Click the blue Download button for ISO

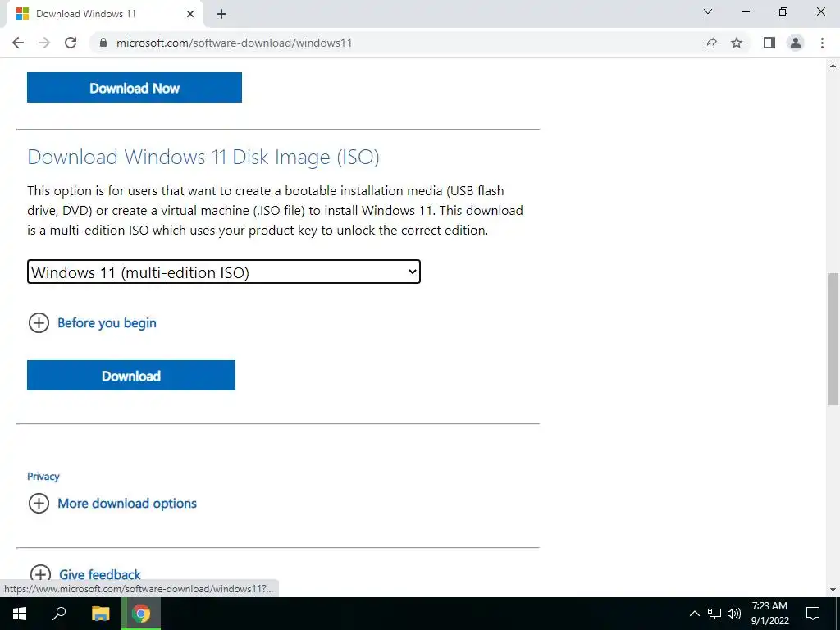[x=131, y=376]
